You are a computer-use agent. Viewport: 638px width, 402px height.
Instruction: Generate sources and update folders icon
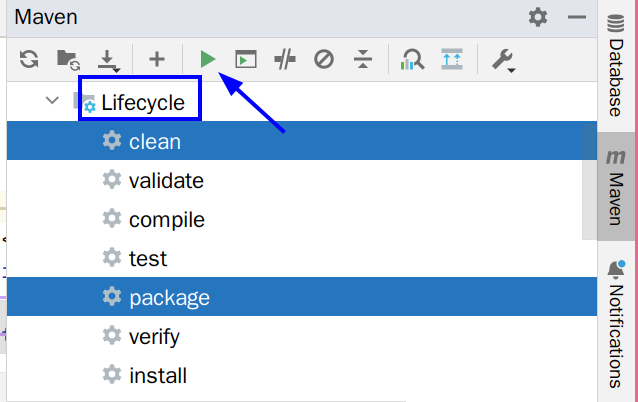point(68,60)
